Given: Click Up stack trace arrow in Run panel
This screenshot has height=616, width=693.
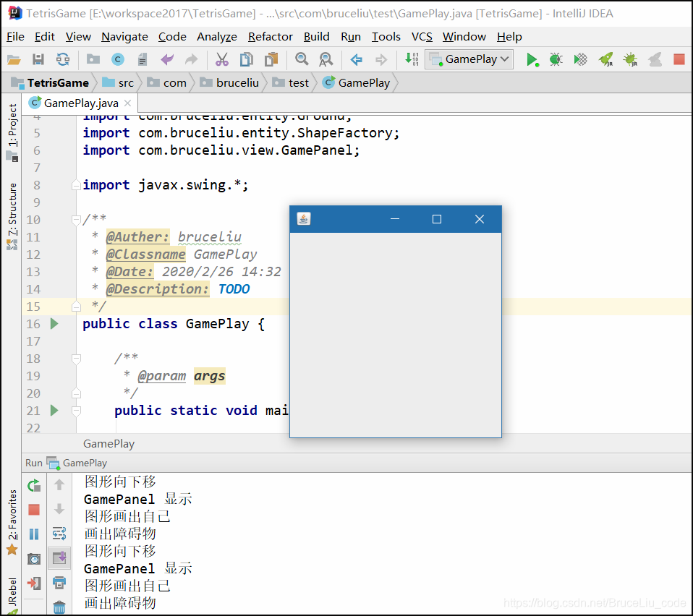Looking at the screenshot, I should point(59,485).
